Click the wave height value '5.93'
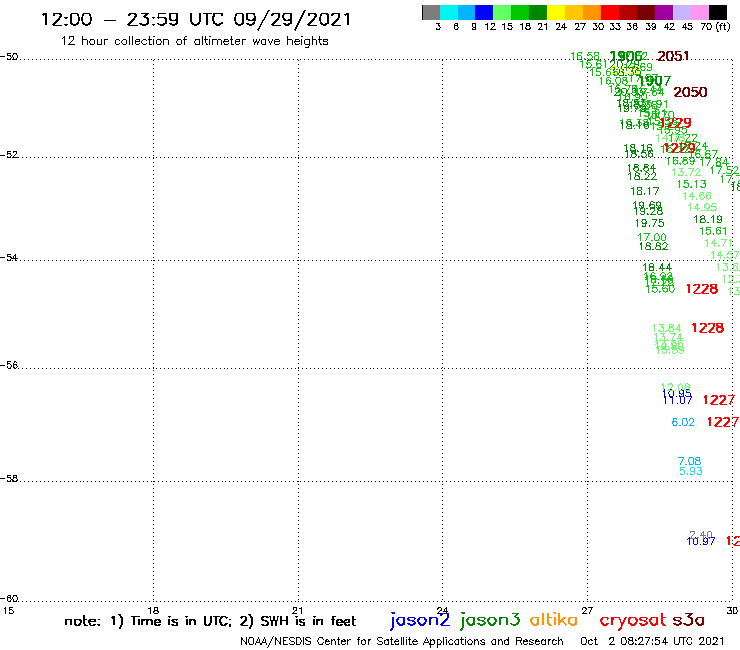Viewport: 740px width, 650px height. [x=690, y=471]
